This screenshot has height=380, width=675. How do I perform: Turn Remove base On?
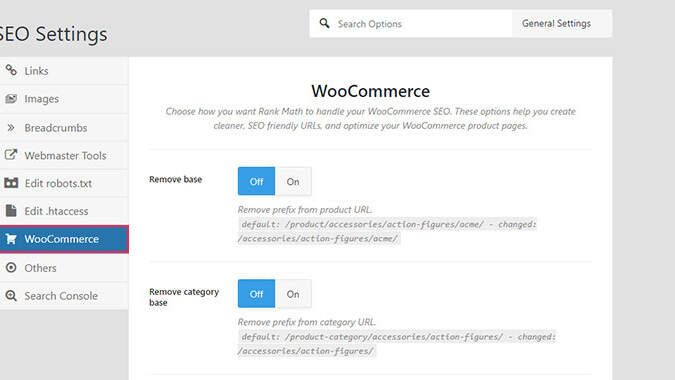(293, 181)
